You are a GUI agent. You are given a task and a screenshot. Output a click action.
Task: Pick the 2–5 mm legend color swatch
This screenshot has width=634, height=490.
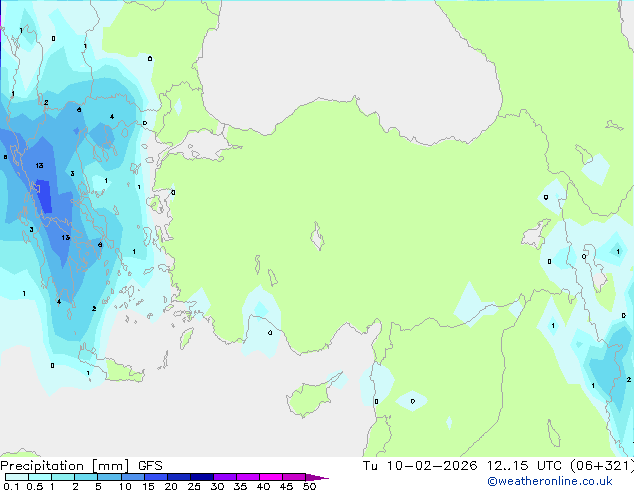click(86, 477)
